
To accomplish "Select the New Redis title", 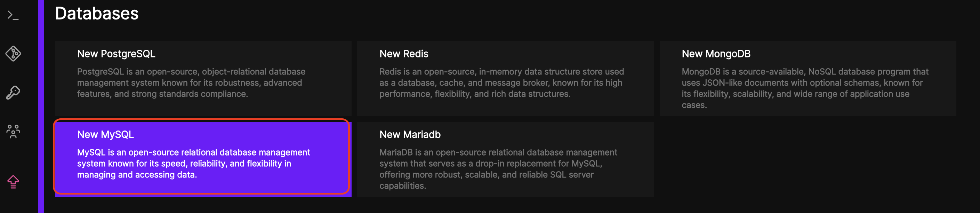I will tap(403, 54).
